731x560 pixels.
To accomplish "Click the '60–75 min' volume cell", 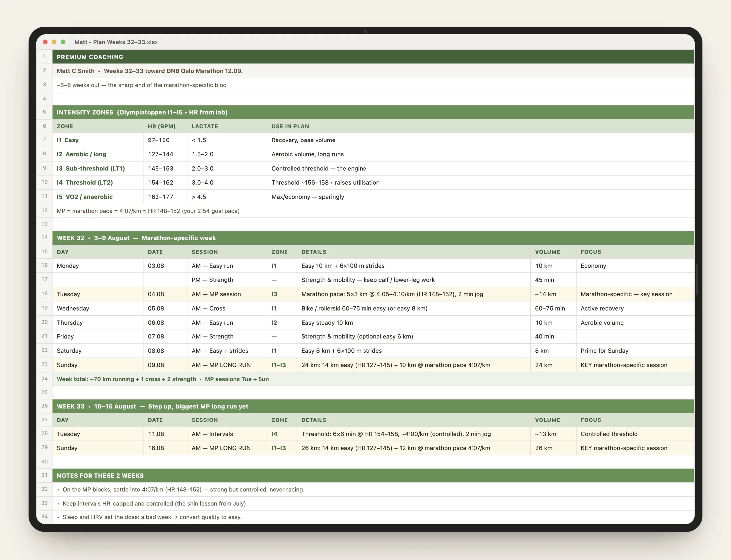I will 553,308.
